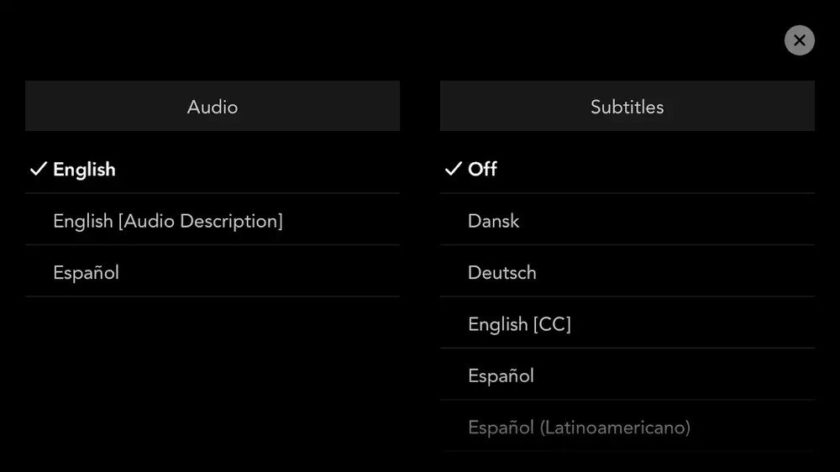Click the checkmark beside English audio

pyautogui.click(x=38, y=170)
